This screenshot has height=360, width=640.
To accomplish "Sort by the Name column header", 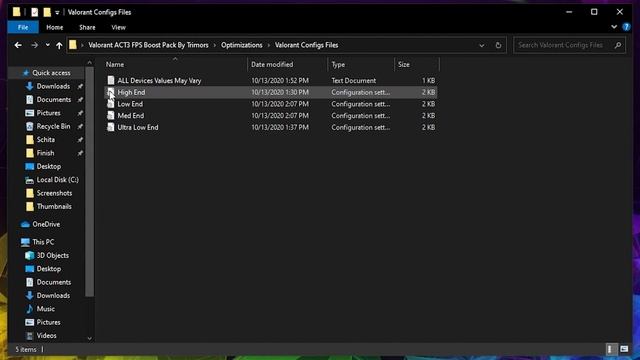I will [x=175, y=64].
